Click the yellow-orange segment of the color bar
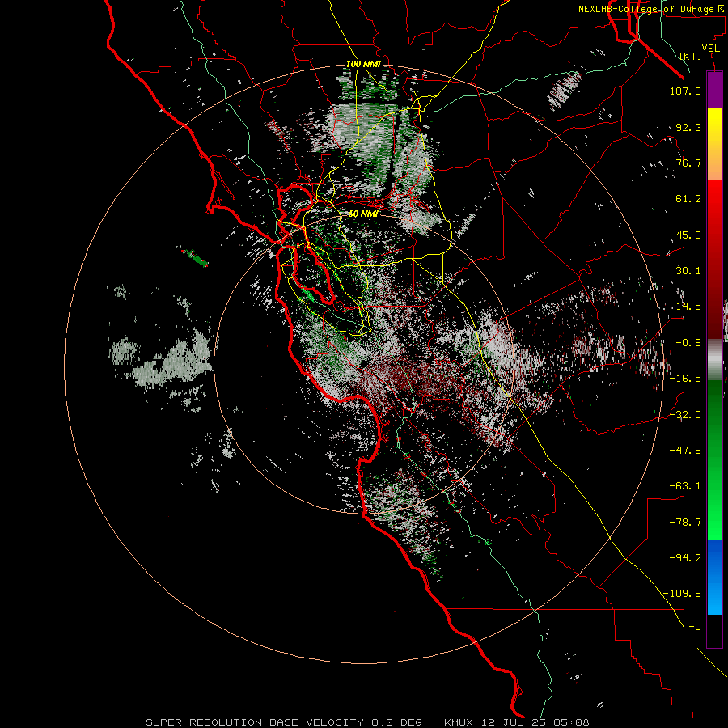 coord(714,144)
